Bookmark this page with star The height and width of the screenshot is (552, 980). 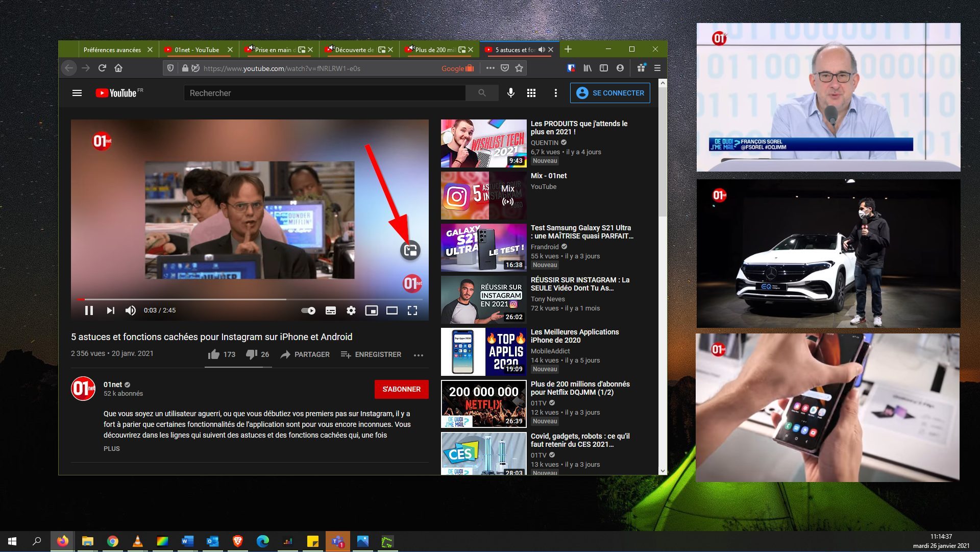[x=519, y=68]
